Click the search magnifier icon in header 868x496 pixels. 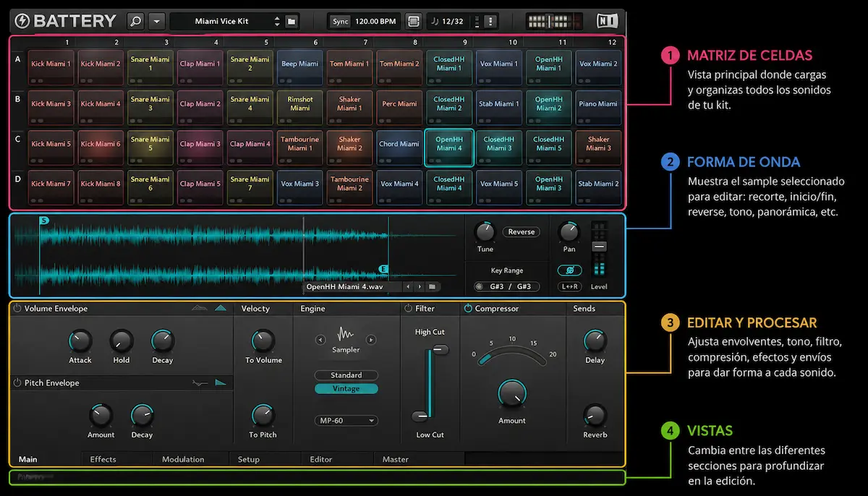tap(135, 21)
